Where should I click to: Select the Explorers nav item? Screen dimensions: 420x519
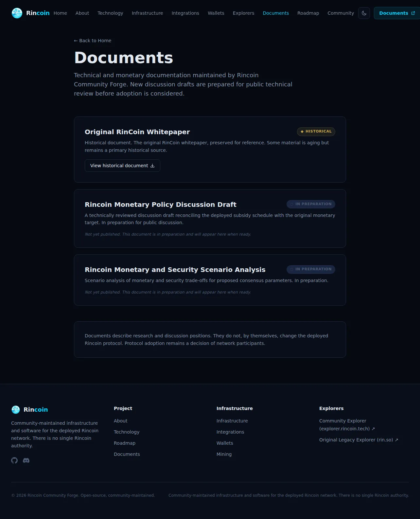point(243,13)
